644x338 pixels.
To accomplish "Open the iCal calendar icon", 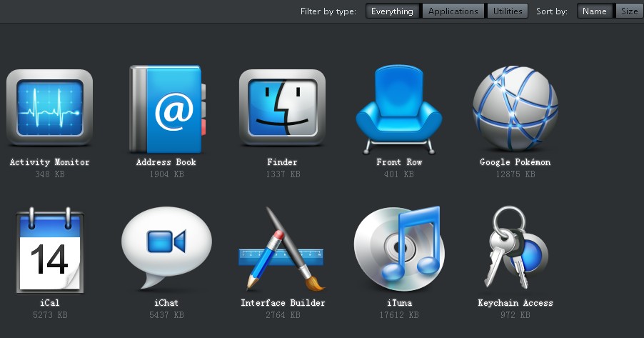I will 49,249.
